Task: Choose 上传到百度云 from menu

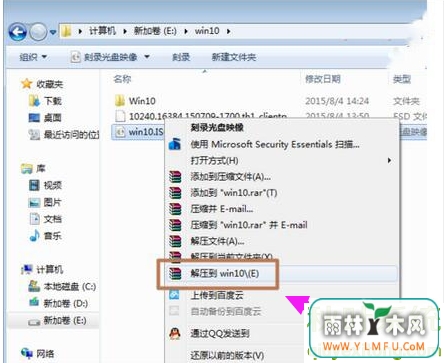Action: pyautogui.click(x=217, y=295)
